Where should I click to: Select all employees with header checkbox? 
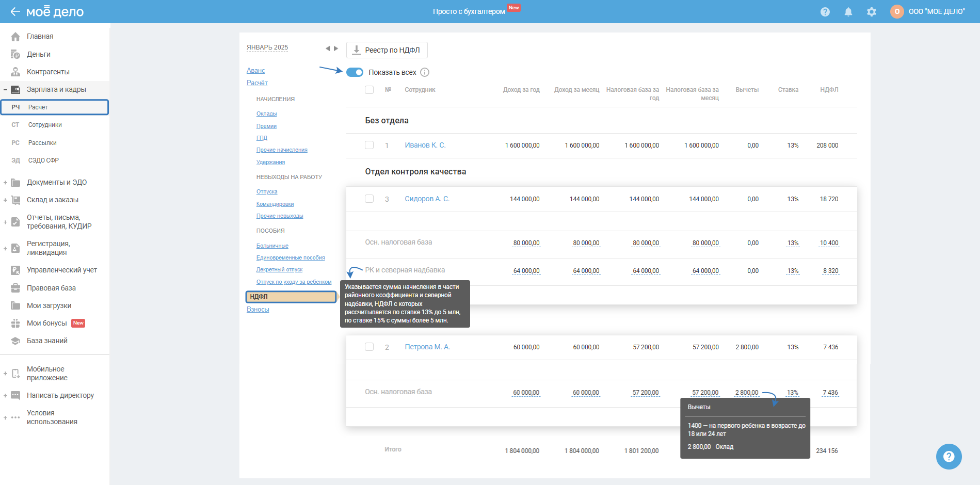pyautogui.click(x=369, y=90)
